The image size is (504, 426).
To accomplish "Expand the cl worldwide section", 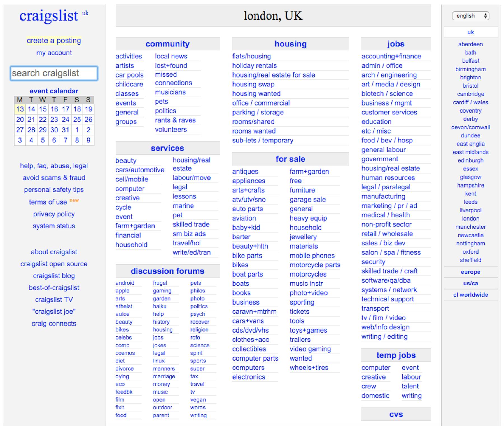I will tap(470, 295).
